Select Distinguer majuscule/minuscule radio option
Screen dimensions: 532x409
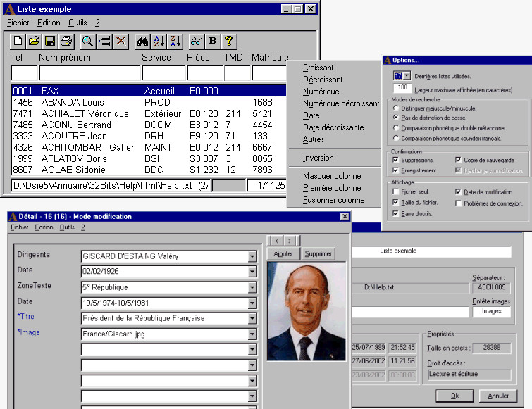pos(395,108)
